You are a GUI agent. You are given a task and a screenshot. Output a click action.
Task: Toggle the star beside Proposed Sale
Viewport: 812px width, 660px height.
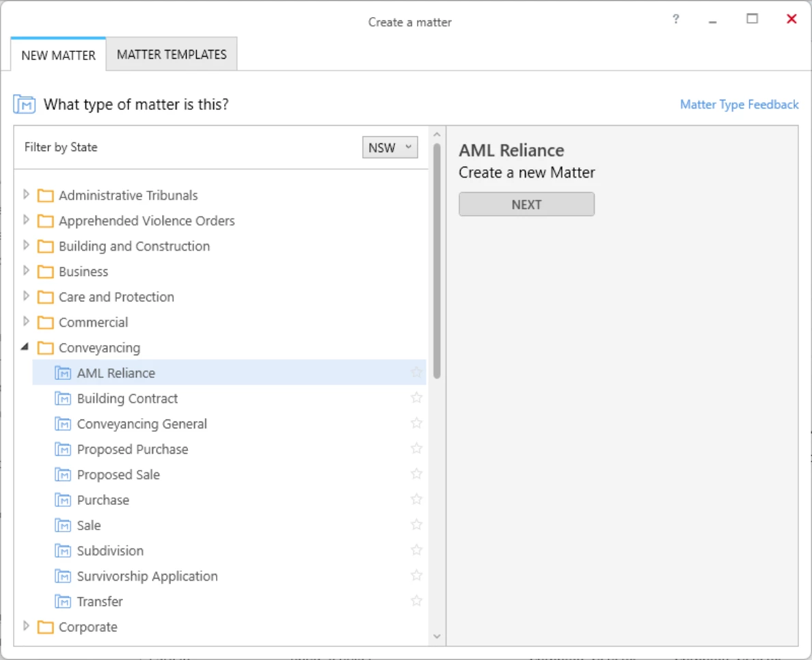[x=416, y=473]
